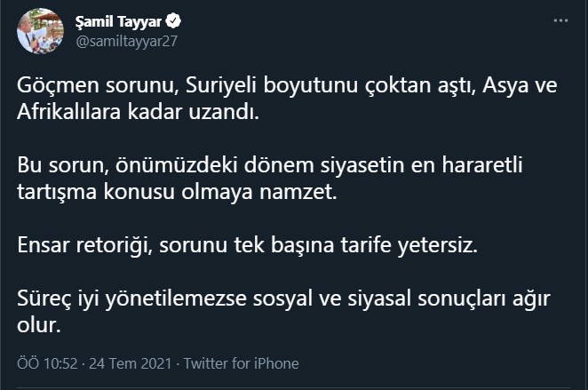The height and width of the screenshot is (390, 588).
Task: Click the line starting with Bu sorun
Action: (284, 168)
